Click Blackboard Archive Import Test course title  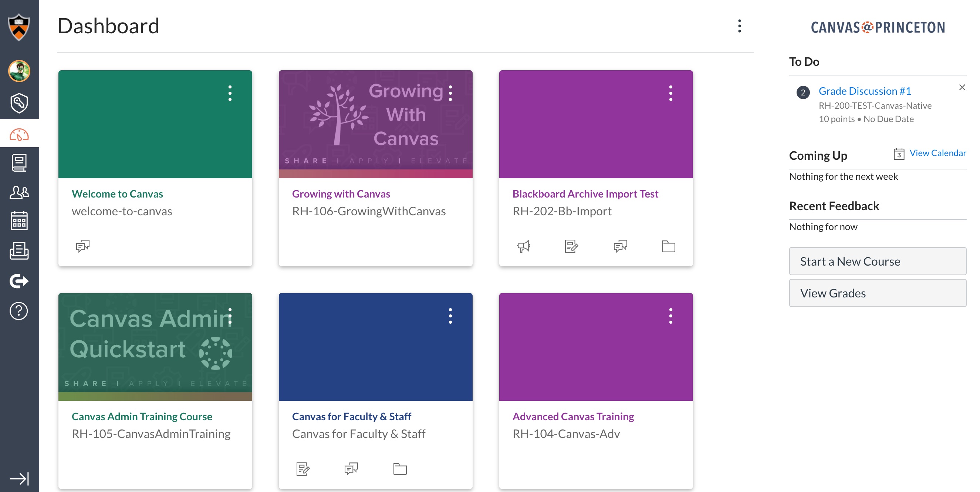(x=585, y=194)
